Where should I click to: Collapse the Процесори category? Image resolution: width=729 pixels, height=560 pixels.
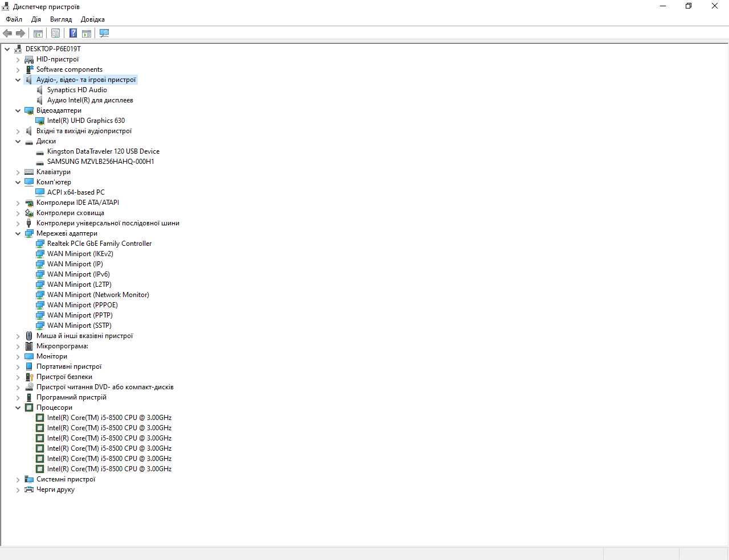(18, 407)
